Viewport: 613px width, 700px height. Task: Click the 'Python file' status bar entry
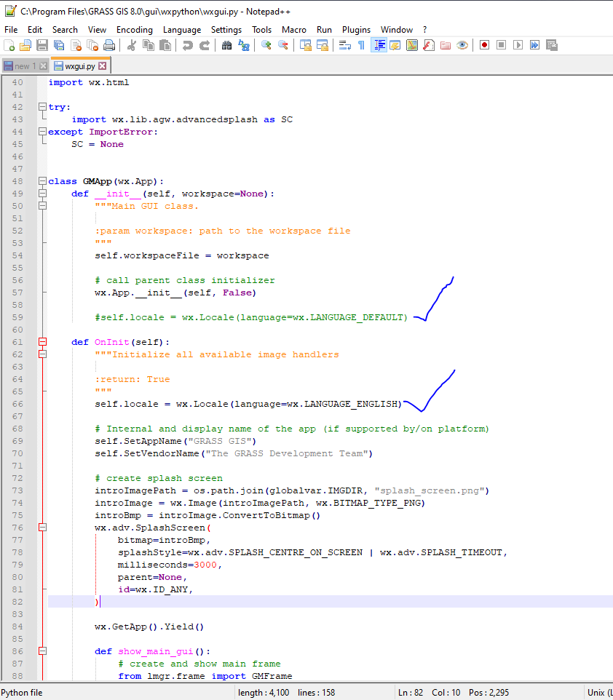pyautogui.click(x=21, y=693)
